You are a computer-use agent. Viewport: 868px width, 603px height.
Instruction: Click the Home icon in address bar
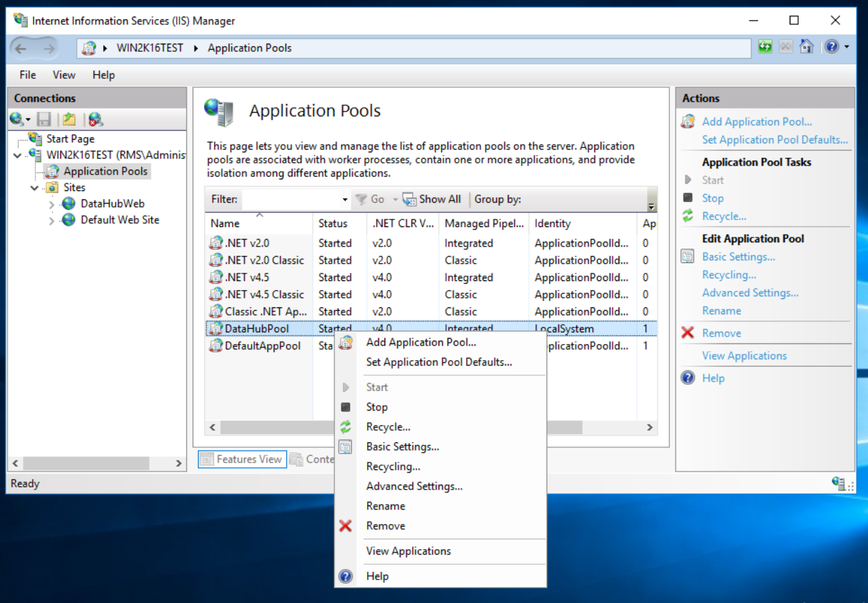pyautogui.click(x=806, y=47)
